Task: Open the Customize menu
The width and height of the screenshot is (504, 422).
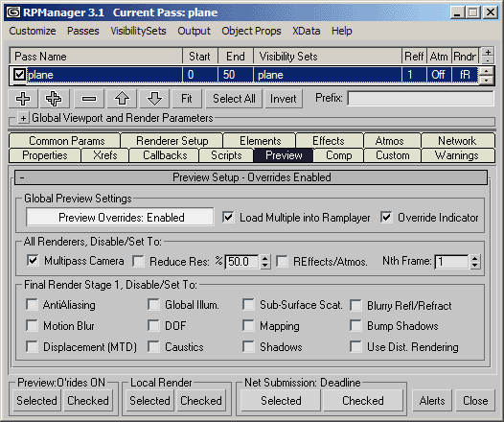Action: click(x=33, y=31)
